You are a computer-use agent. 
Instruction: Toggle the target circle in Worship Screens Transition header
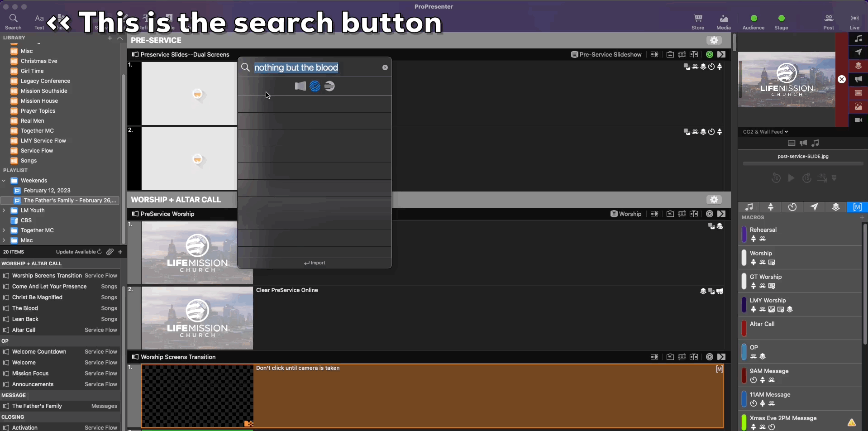click(710, 357)
